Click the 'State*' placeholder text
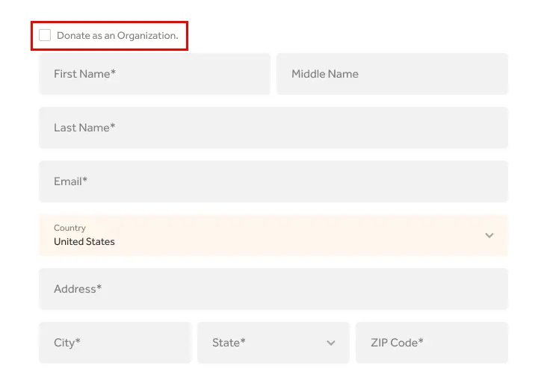The height and width of the screenshot is (392, 547). coord(229,343)
